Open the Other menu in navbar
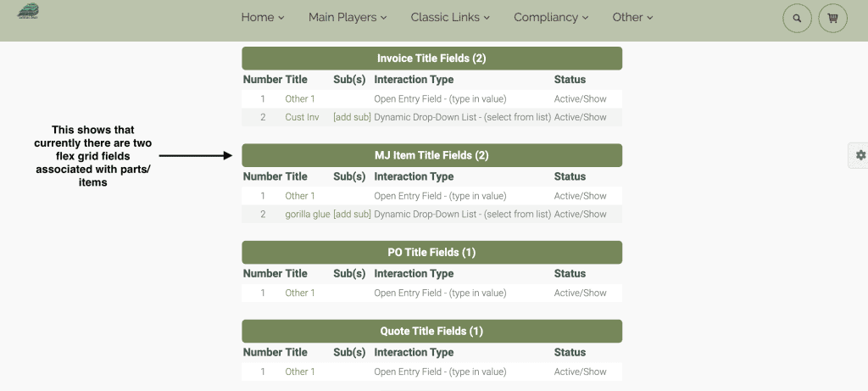The height and width of the screenshot is (391, 868). click(632, 17)
